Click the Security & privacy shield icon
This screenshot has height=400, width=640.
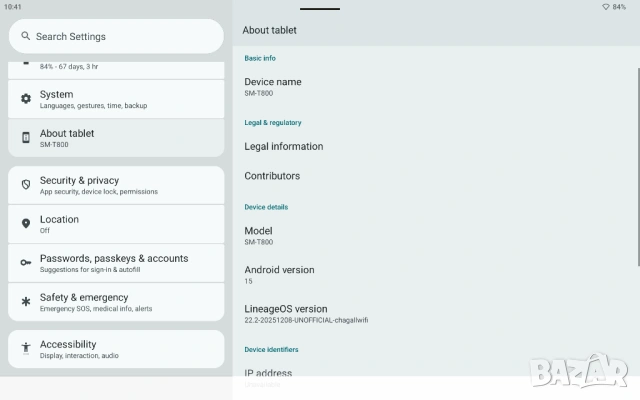pyautogui.click(x=26, y=184)
